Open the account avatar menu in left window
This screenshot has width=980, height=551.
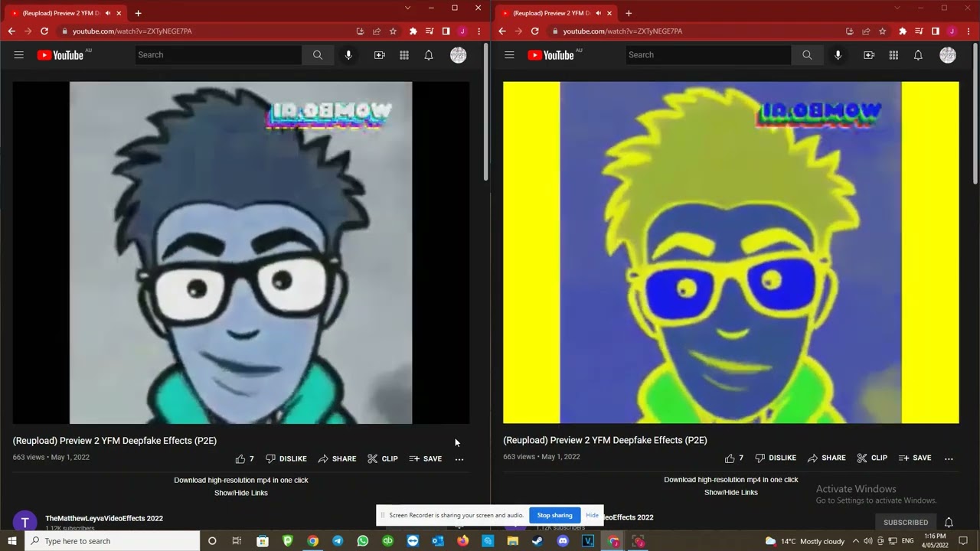coord(458,55)
